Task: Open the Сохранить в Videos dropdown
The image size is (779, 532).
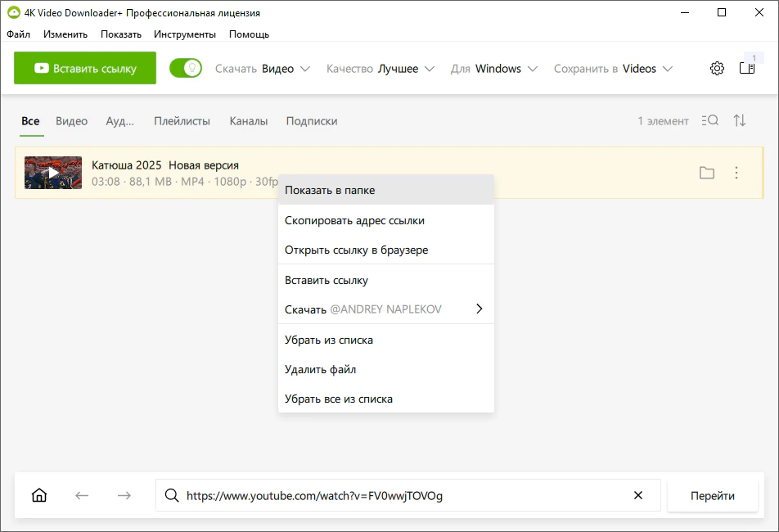Action: pos(613,69)
